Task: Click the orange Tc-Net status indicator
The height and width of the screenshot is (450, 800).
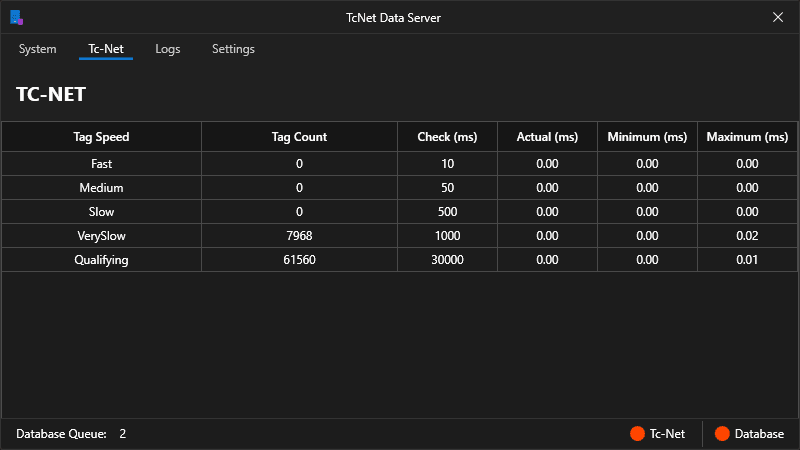Action: pyautogui.click(x=637, y=434)
